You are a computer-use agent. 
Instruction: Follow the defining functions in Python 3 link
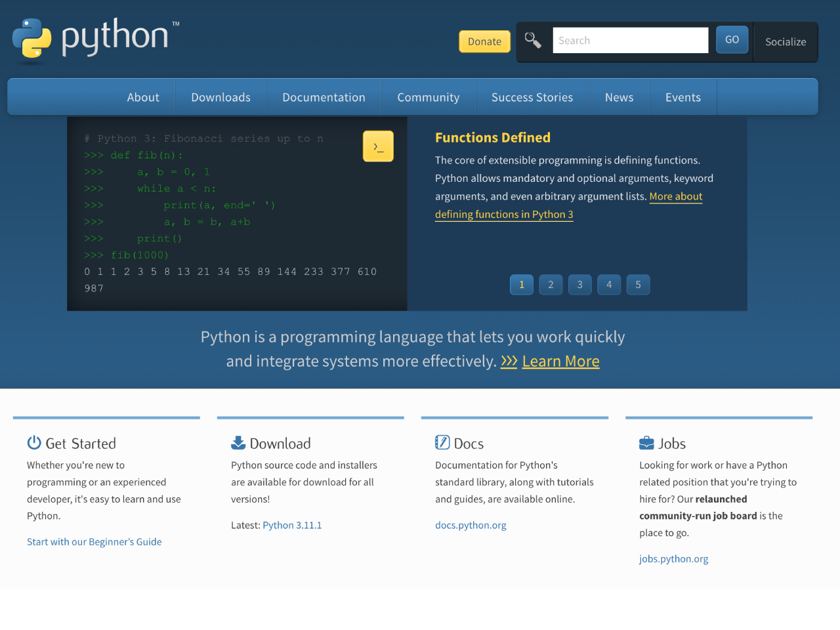click(x=504, y=215)
